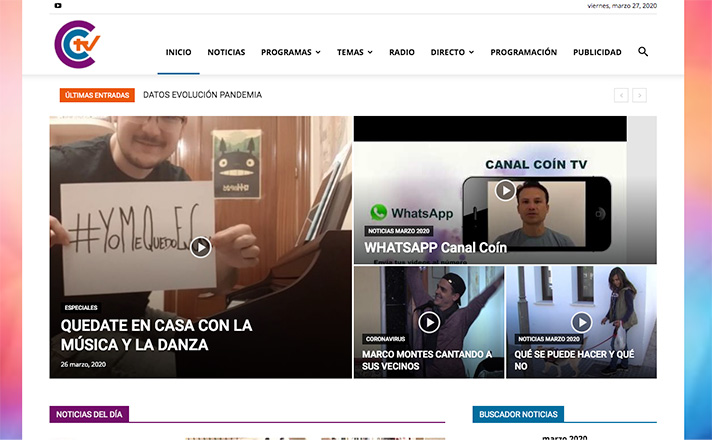Play the Marco Montes video
The height and width of the screenshot is (440, 712).
click(429, 321)
